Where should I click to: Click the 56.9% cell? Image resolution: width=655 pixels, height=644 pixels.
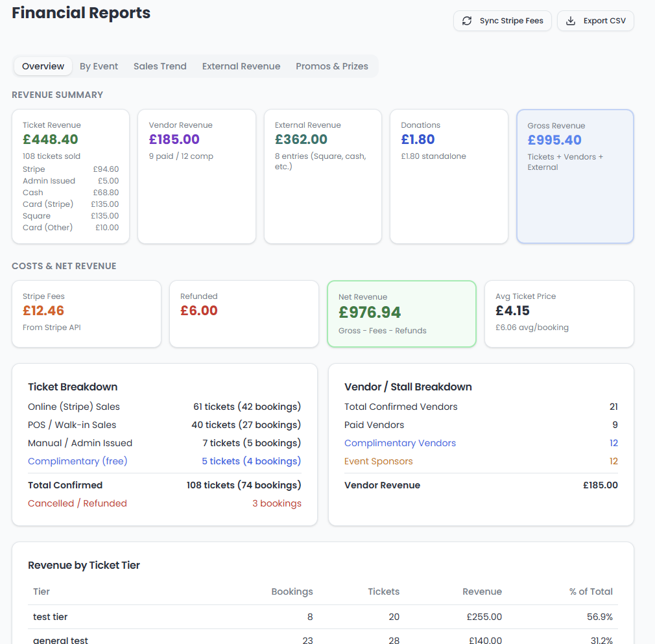point(599,617)
